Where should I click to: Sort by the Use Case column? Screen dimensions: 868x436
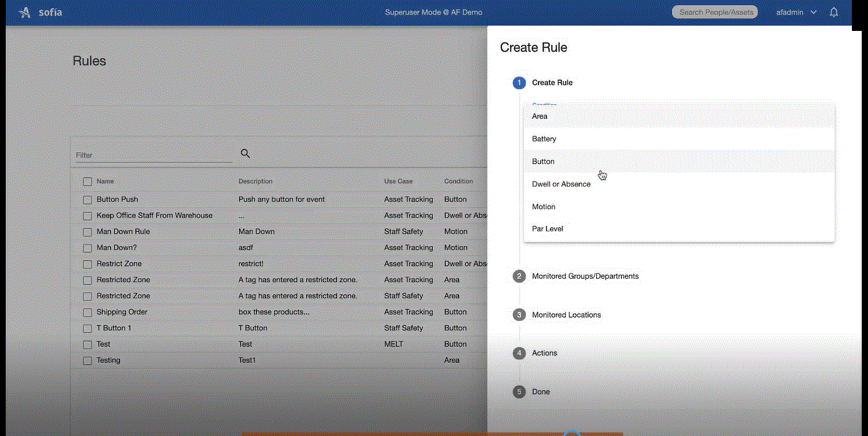398,181
